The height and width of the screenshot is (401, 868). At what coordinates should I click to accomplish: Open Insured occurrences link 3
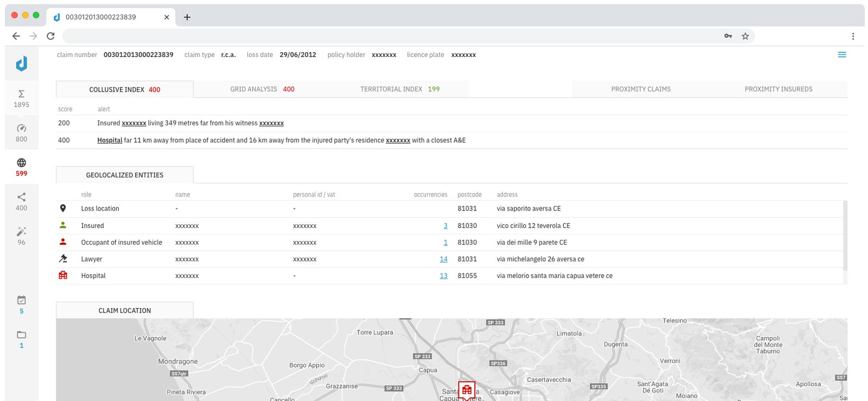[445, 226]
